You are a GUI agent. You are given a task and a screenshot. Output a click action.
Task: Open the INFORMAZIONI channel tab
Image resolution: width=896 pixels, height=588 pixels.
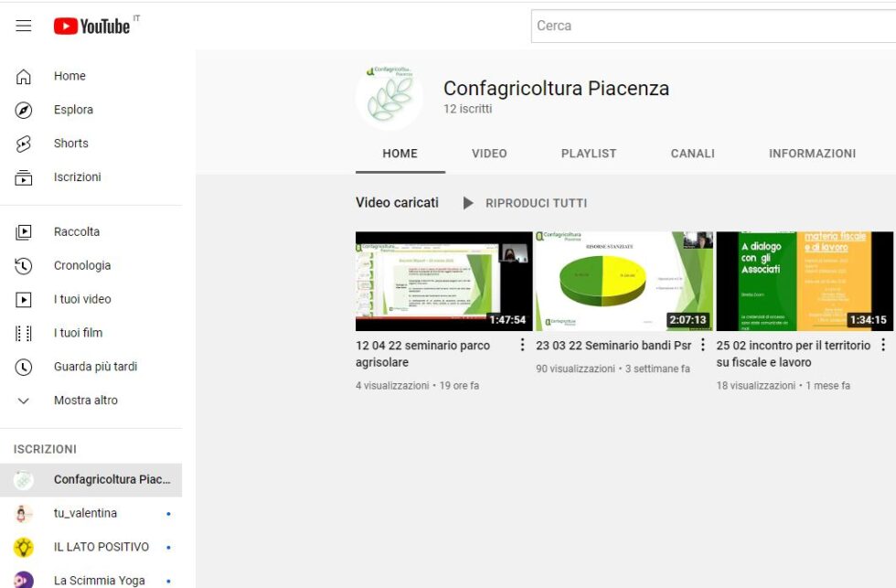point(812,154)
